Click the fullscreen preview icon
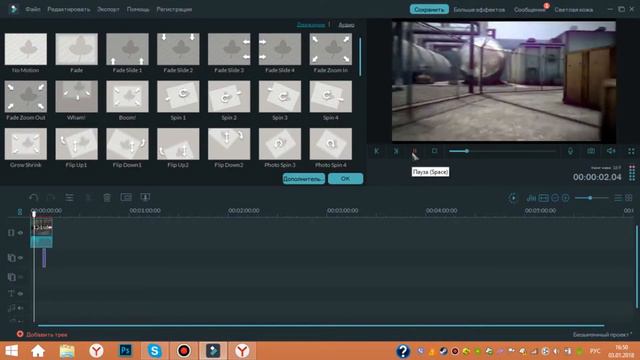Screen dimensions: 640x360 (631, 151)
